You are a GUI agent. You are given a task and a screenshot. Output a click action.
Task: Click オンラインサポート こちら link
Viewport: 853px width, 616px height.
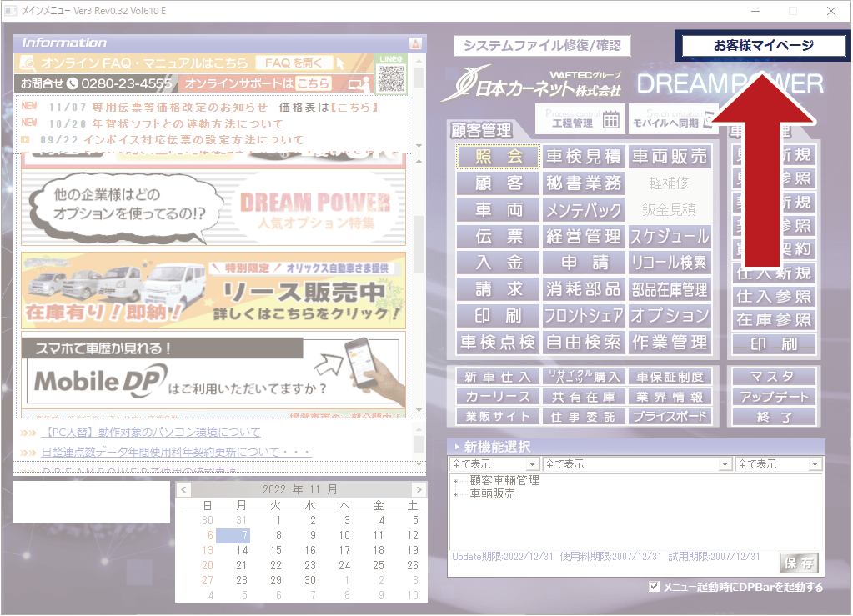[x=314, y=83]
